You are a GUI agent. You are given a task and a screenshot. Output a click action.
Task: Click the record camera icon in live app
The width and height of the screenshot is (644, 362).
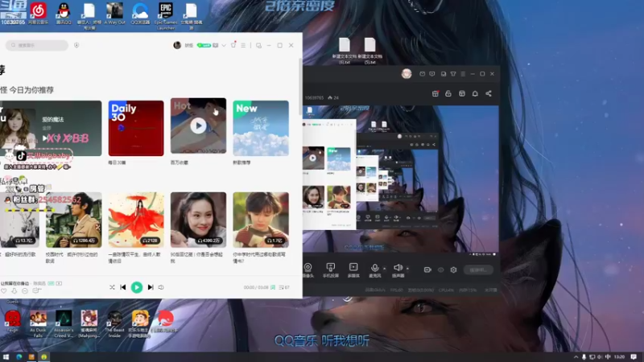coord(427,269)
